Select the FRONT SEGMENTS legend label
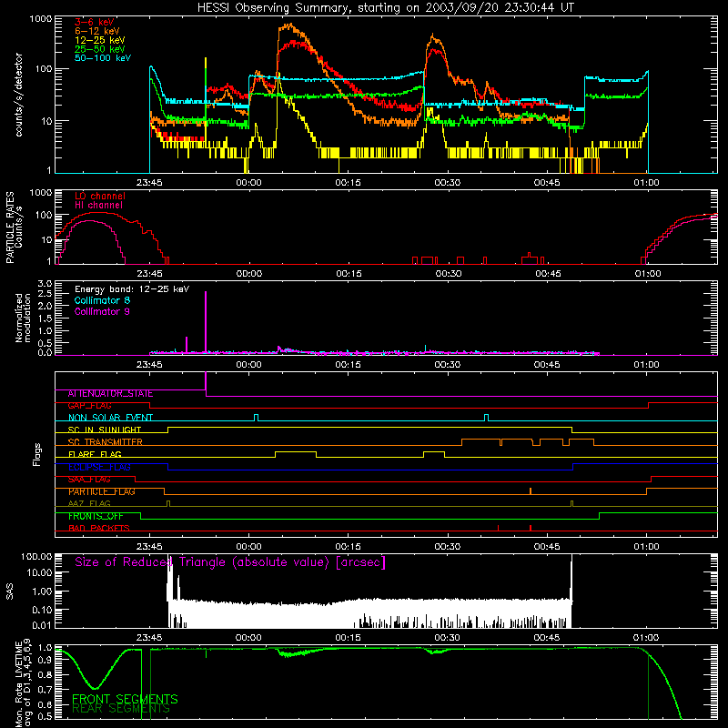The image size is (728, 728). 125,699
